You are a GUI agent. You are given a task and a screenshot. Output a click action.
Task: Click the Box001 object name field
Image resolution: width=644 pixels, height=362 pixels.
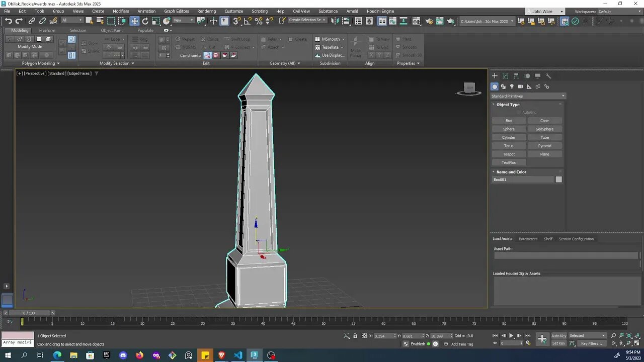click(x=523, y=179)
